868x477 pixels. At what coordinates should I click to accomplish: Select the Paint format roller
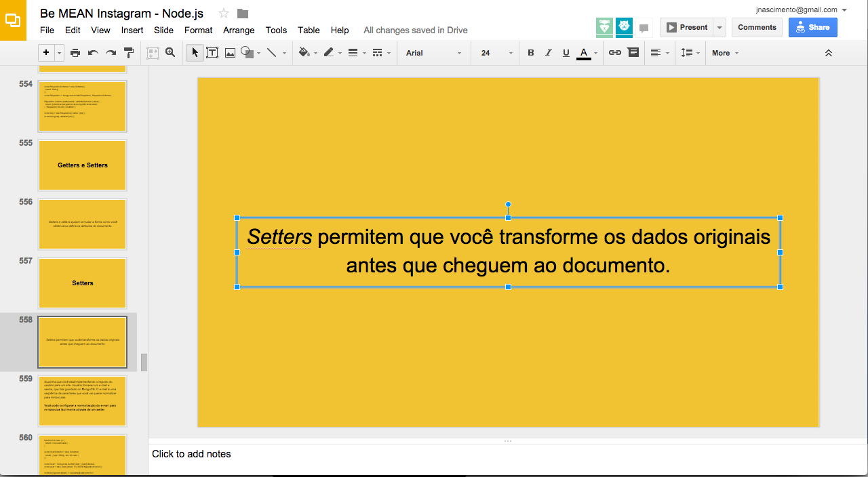tap(129, 53)
